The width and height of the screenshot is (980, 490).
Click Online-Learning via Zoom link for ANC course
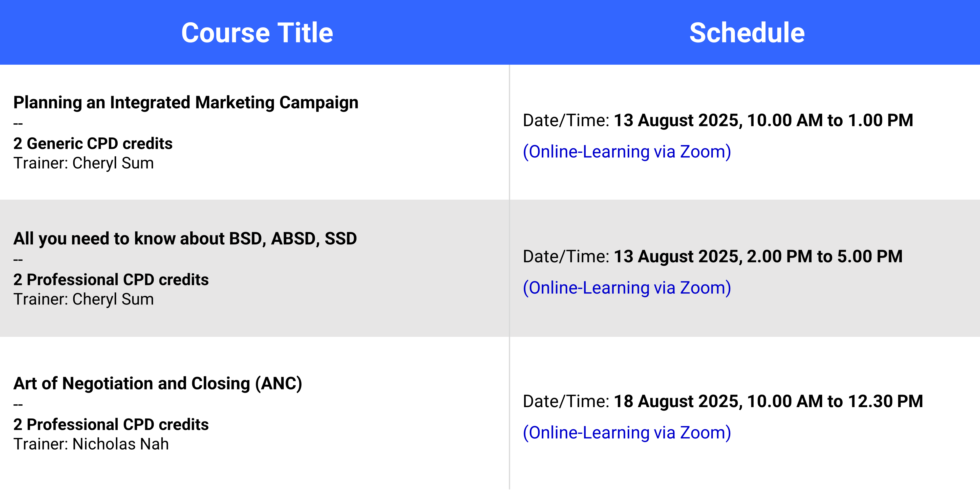coord(627,433)
